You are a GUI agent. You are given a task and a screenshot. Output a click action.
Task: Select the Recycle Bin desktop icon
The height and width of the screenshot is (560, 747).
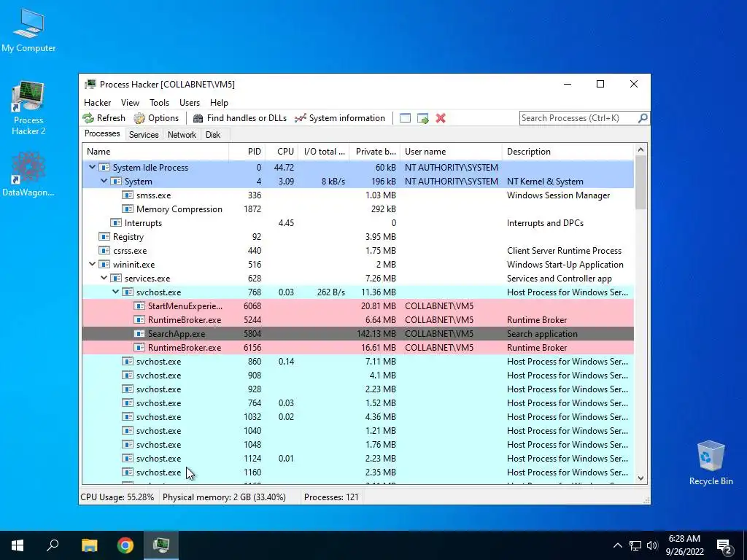pos(711,463)
